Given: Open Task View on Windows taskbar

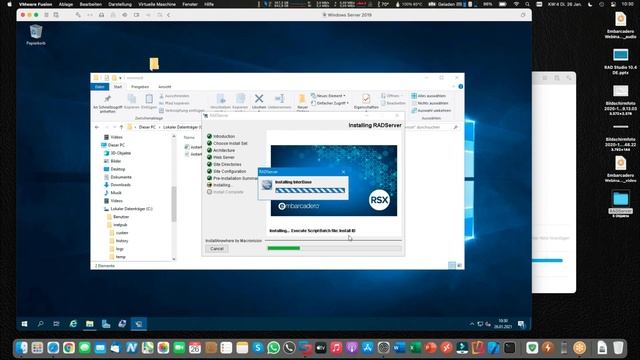Looking at the screenshot, I should click(x=56, y=324).
